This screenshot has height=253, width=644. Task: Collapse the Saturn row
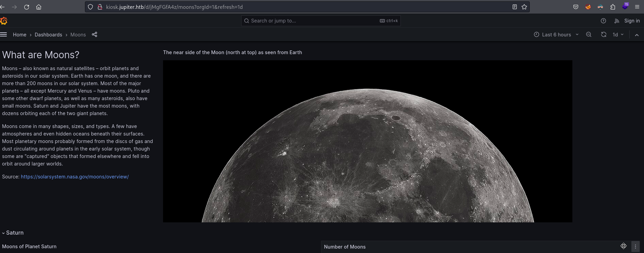[x=13, y=233]
